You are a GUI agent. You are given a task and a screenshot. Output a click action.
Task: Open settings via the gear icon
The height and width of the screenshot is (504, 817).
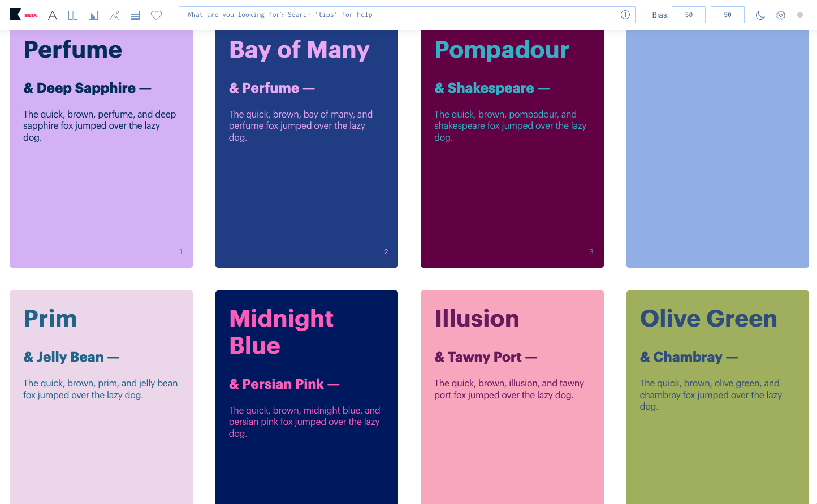pyautogui.click(x=781, y=15)
